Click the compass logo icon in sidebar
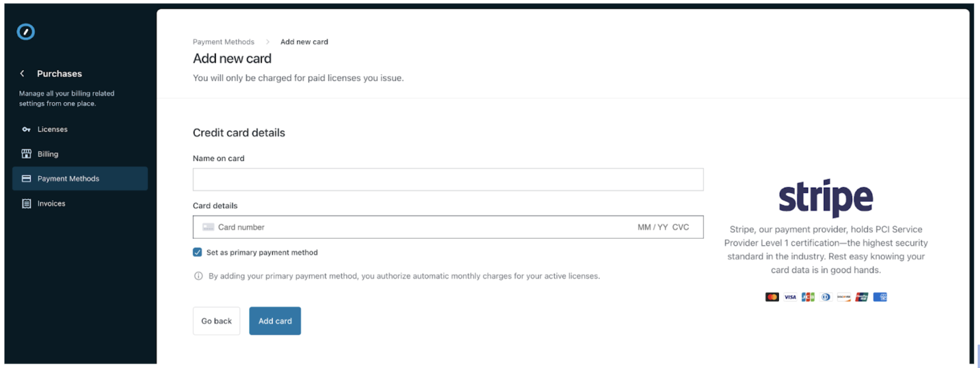This screenshot has width=980, height=368. tap(26, 32)
